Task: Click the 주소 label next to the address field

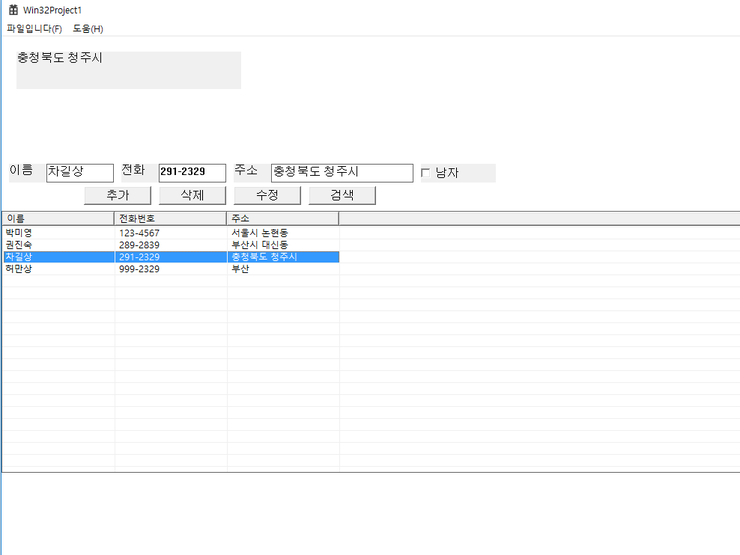Action: click(246, 170)
